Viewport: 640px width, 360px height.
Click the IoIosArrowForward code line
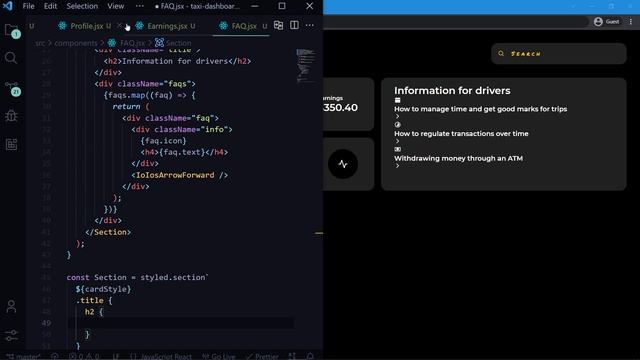[179, 175]
